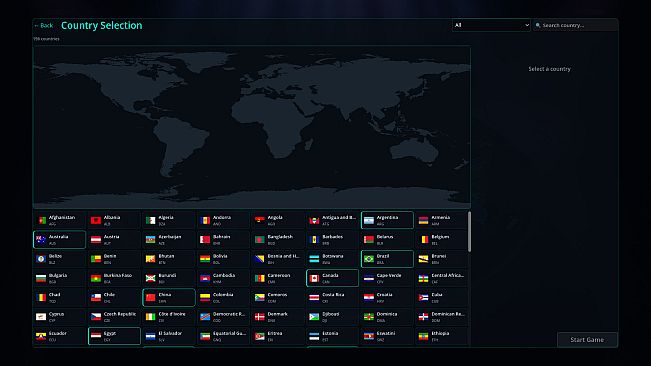
Task: Click the Egypt flag icon
Action: click(96, 336)
